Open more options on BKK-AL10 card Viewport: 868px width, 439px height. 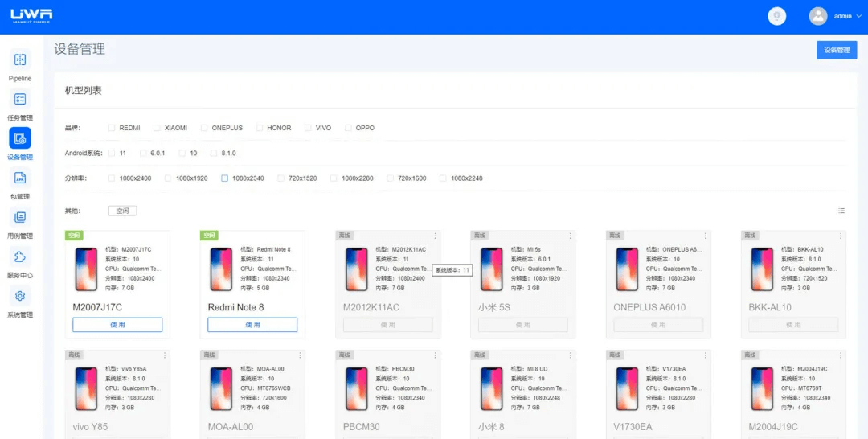(x=841, y=236)
